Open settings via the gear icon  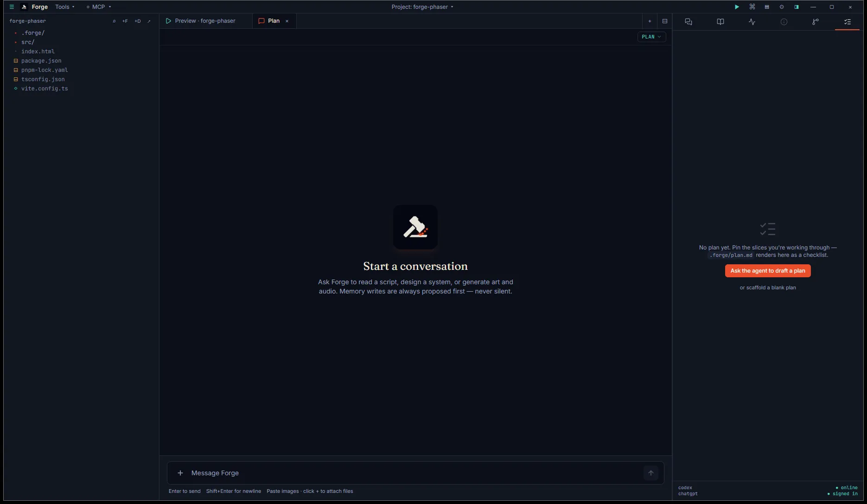(782, 7)
